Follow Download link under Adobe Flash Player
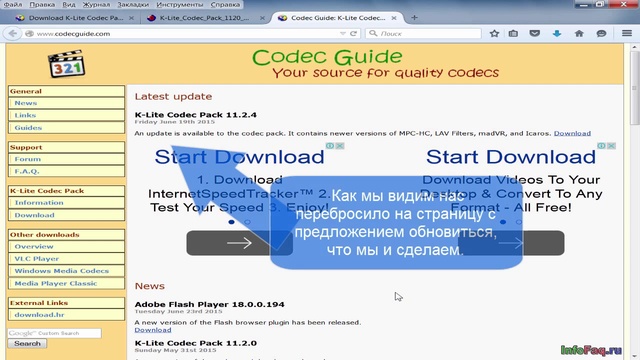The image size is (640, 360). [x=153, y=330]
